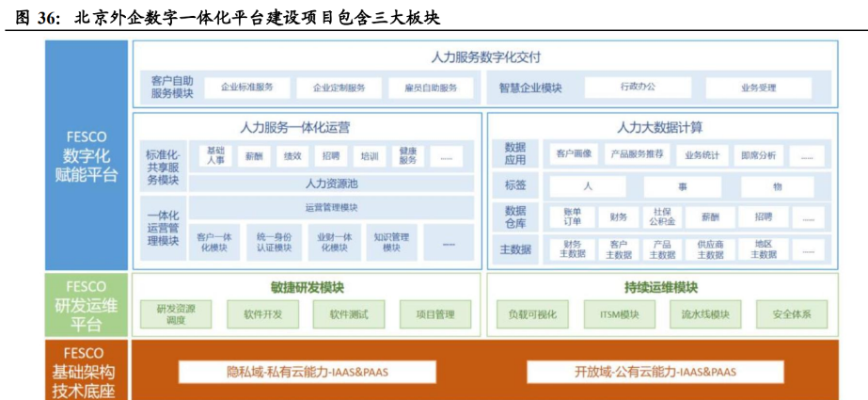Image resolution: width=868 pixels, height=400 pixels.
Task: Select the green 'FESCO 研发运维平台' side block
Action: pos(87,305)
